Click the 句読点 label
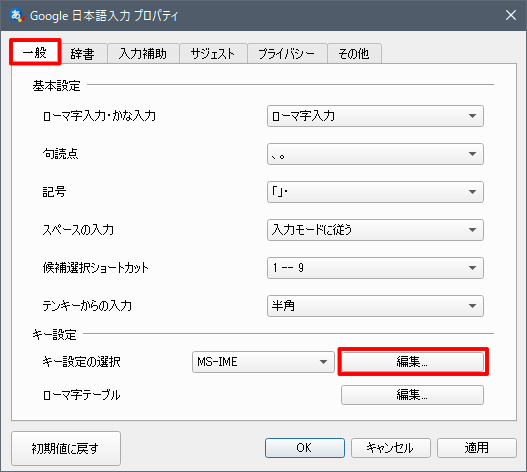Image resolution: width=527 pixels, height=472 pixels. tap(60, 154)
